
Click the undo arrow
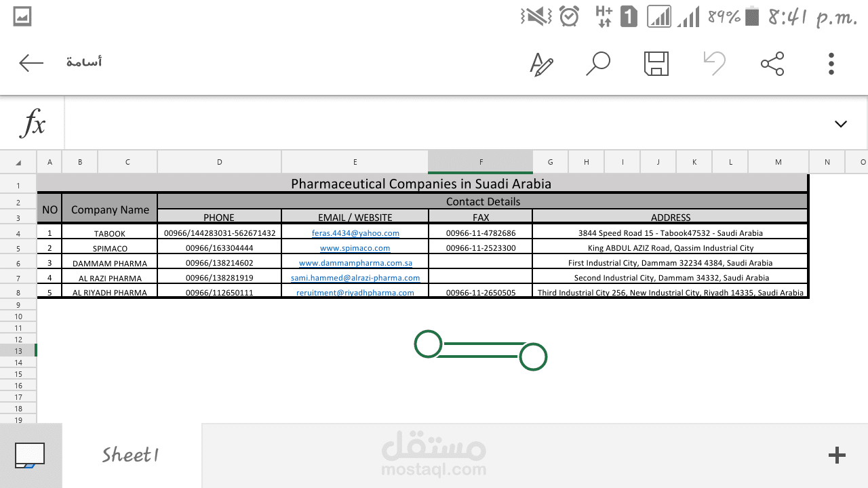[x=714, y=63]
